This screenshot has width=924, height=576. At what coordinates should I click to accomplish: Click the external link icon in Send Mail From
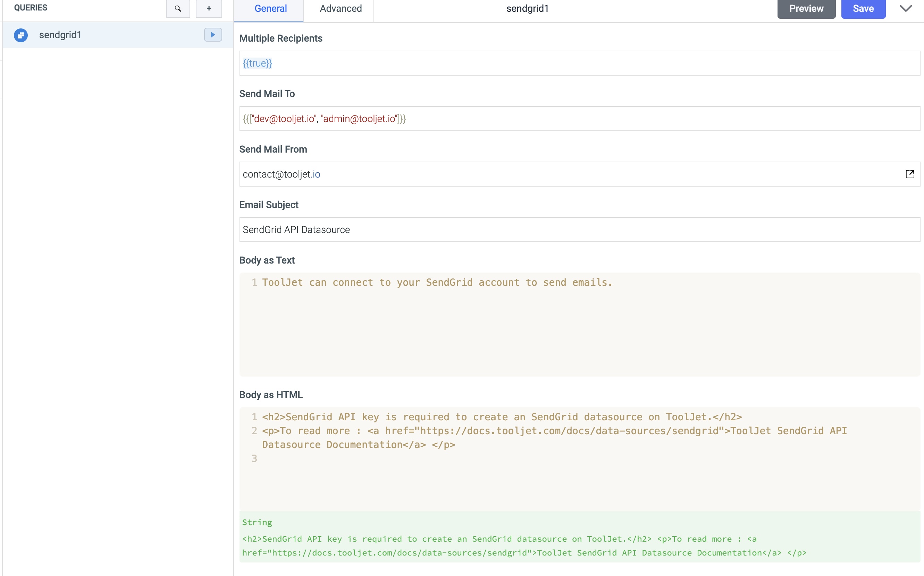(909, 174)
